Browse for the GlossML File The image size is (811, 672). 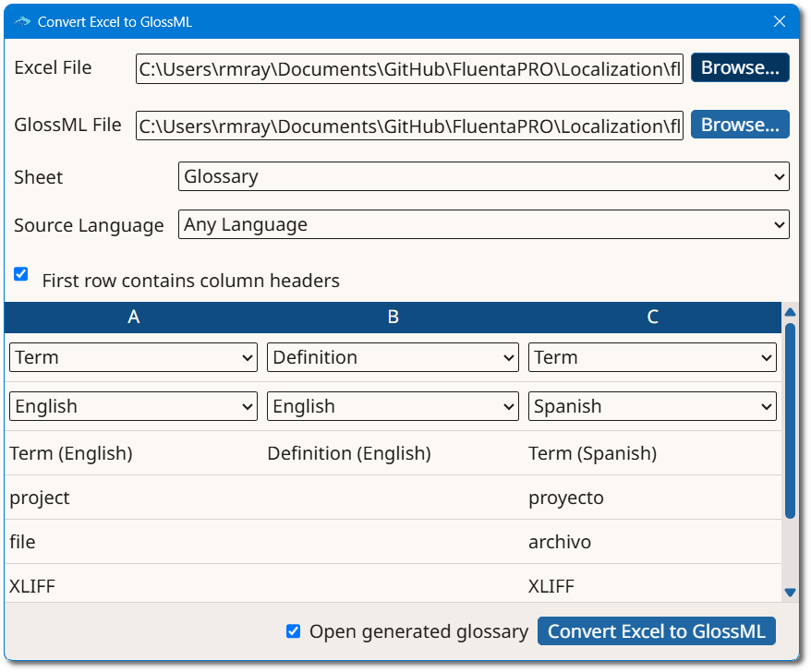pos(740,125)
